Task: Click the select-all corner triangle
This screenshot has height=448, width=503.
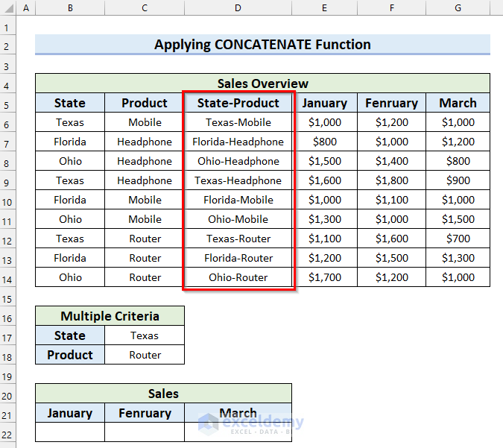Action: (7, 8)
